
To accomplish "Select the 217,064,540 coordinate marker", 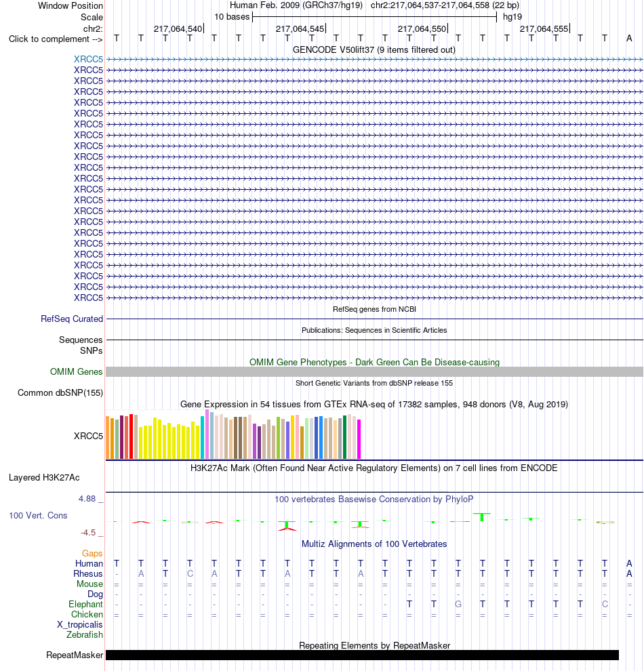I will (178, 28).
